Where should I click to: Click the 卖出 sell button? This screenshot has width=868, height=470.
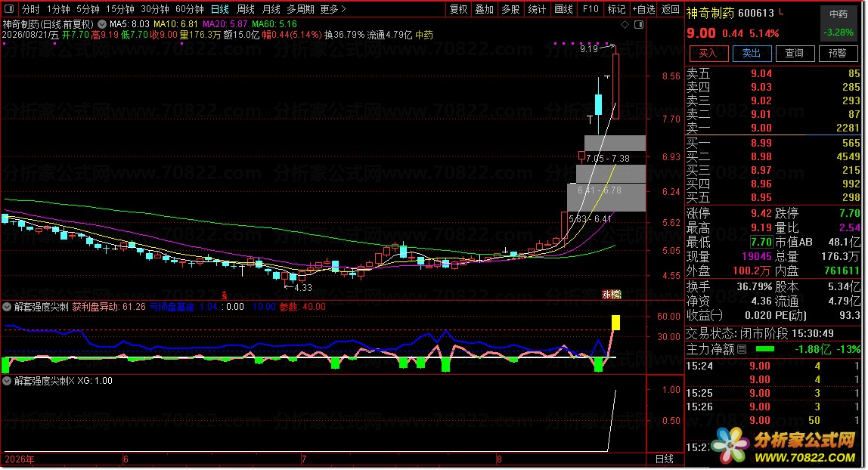tap(752, 53)
